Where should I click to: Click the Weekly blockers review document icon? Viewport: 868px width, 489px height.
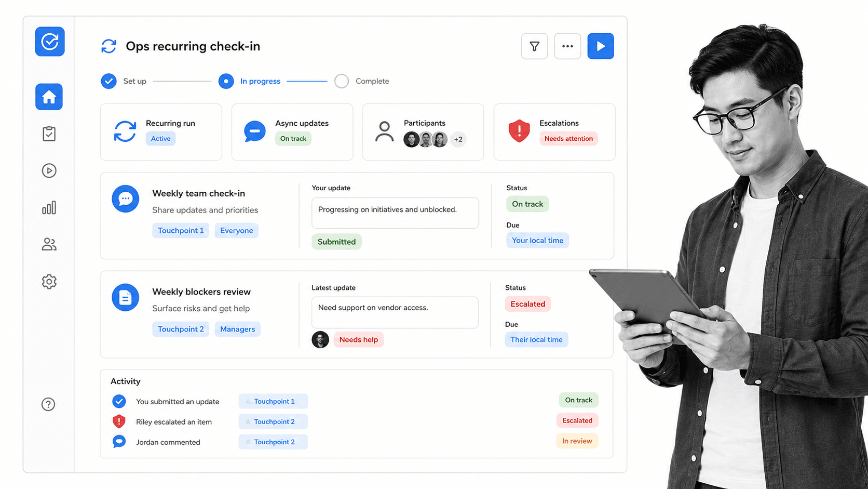125,297
